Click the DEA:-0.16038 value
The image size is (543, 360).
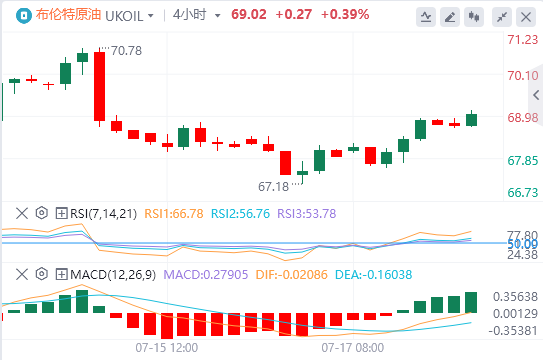pyautogui.click(x=374, y=275)
